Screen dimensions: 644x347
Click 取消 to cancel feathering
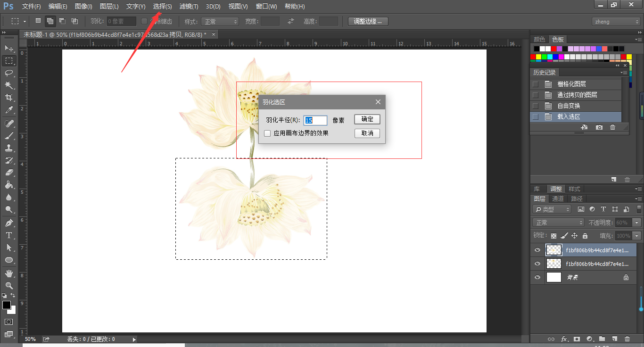click(x=367, y=133)
